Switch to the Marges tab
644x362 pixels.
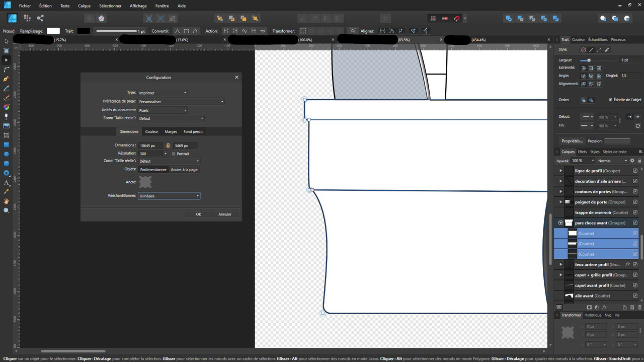pyautogui.click(x=171, y=131)
